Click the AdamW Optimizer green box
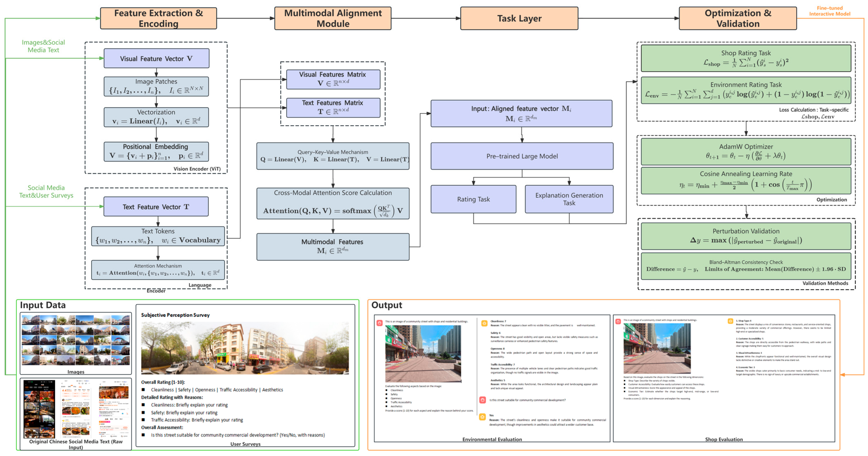Image resolution: width=868 pixels, height=456 pixels. (746, 152)
